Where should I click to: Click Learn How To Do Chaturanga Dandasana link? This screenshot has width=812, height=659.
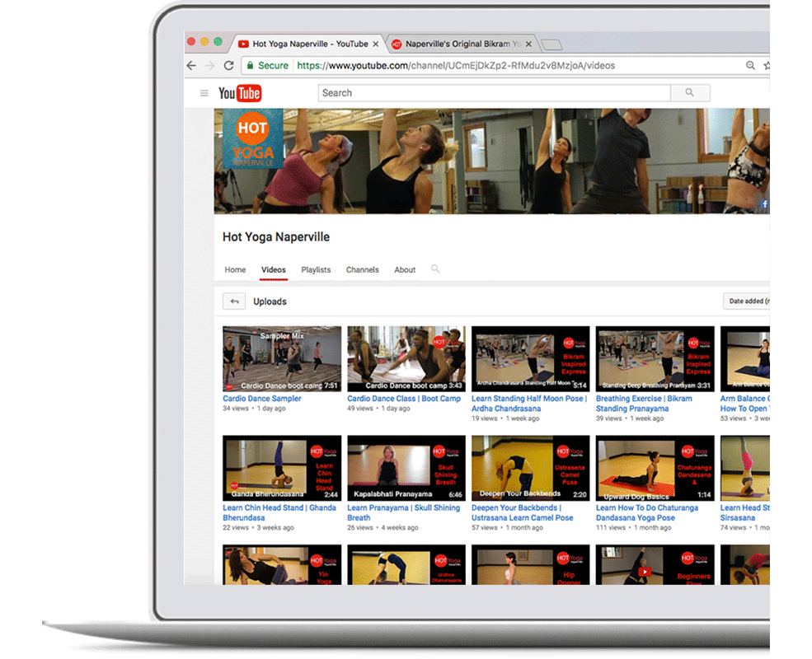coord(647,512)
